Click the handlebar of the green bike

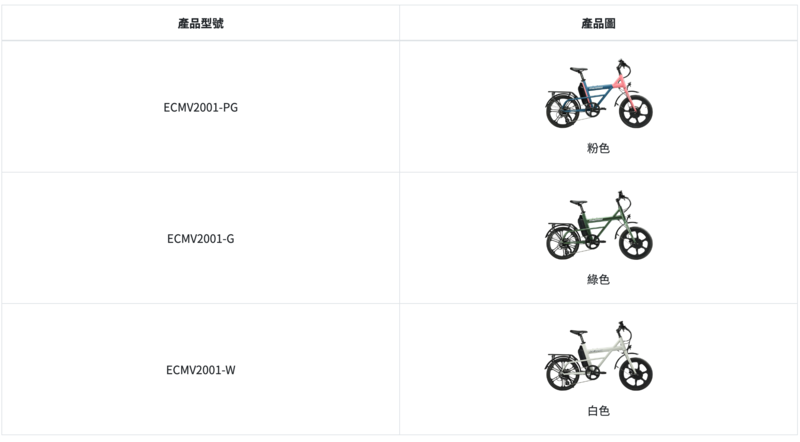click(x=623, y=198)
